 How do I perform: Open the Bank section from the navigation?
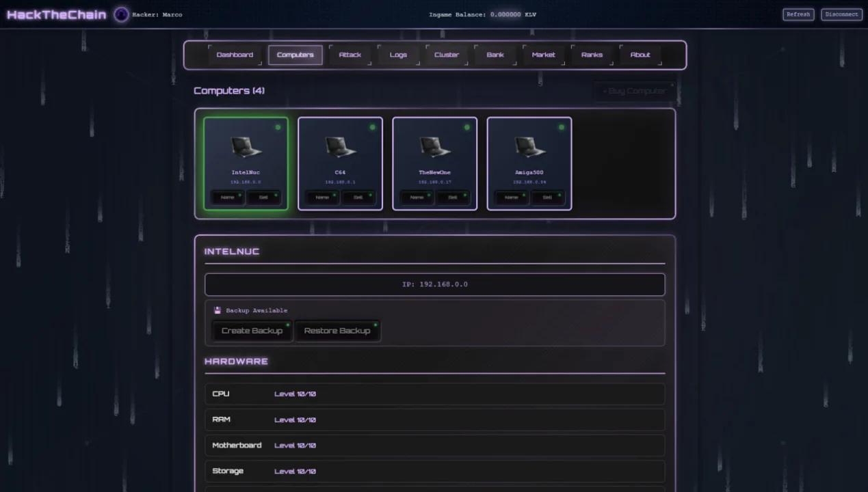click(x=494, y=55)
